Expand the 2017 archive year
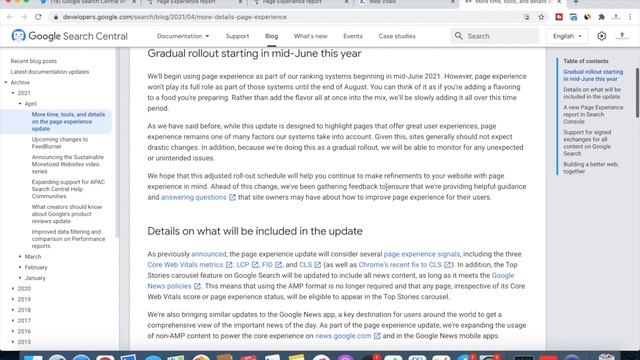This screenshot has width=640, height=360. pos(13,321)
